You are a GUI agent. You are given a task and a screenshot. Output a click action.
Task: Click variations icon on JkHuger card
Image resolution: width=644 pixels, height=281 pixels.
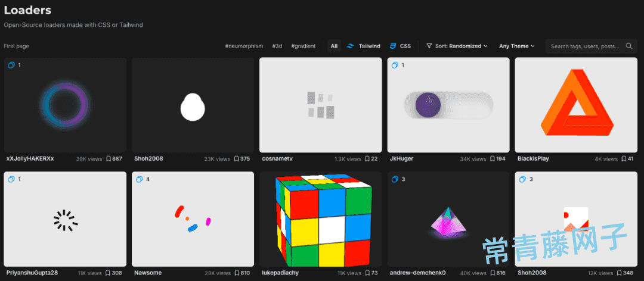coord(395,65)
